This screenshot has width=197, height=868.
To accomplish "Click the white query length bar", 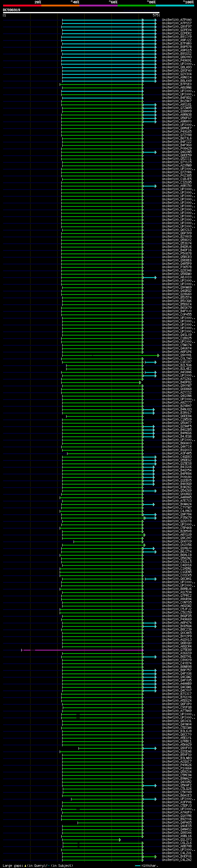I will click(81, 13).
